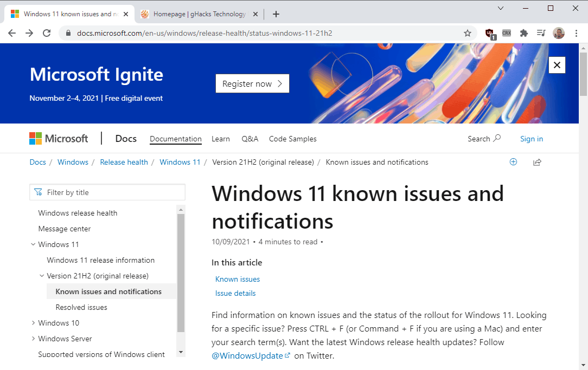Viewport: 588px width, 370px height.
Task: Go back using browser back arrow
Action: pyautogui.click(x=12, y=33)
